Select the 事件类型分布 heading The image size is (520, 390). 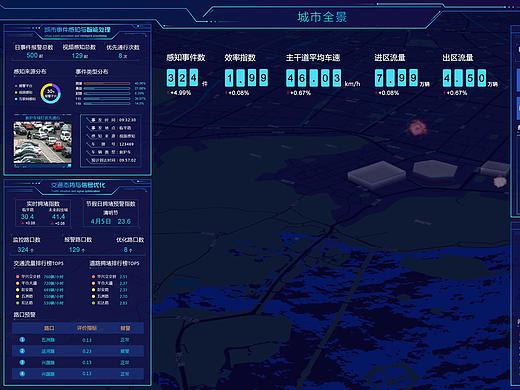coord(92,72)
